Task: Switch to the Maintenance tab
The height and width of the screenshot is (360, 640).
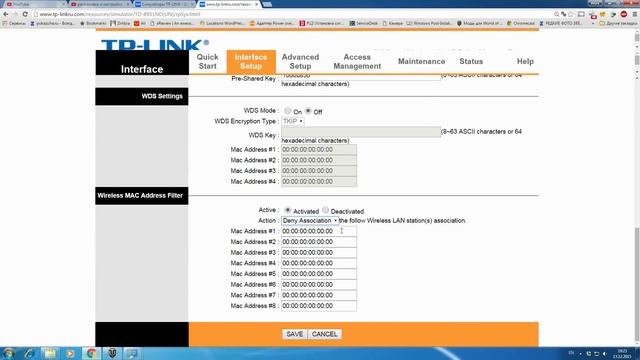Action: tap(421, 62)
